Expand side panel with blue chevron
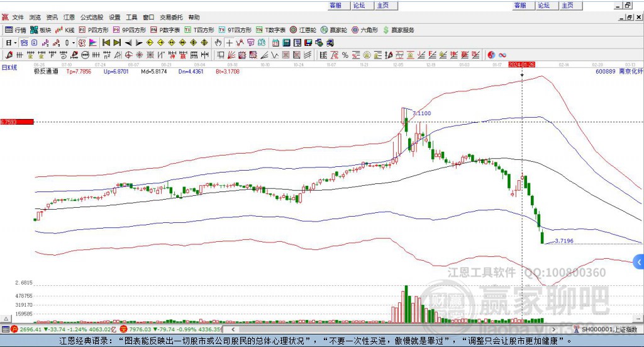The width and height of the screenshot is (644, 347). pyautogui.click(x=639, y=262)
